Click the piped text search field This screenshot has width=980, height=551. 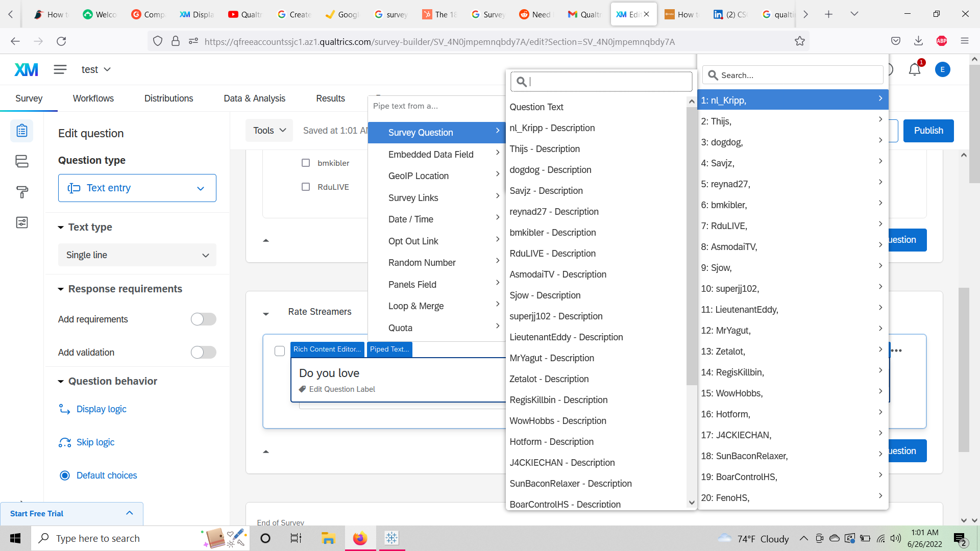tap(601, 82)
